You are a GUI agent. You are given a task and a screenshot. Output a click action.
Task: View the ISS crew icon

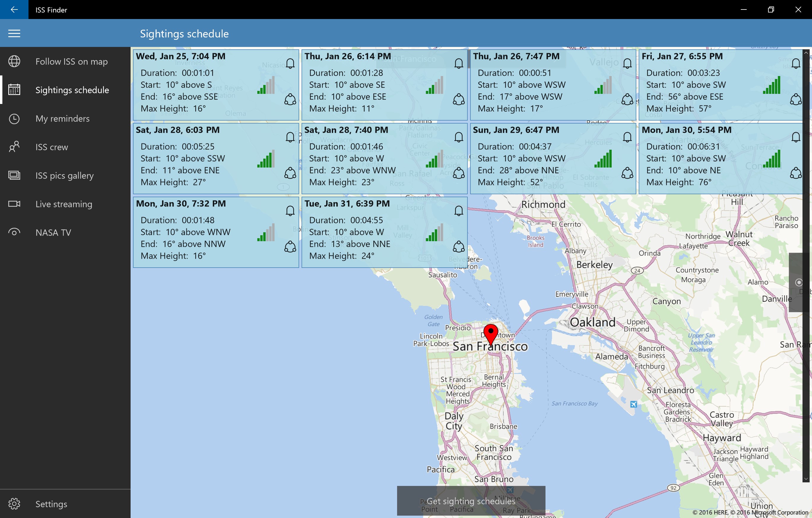(x=14, y=147)
